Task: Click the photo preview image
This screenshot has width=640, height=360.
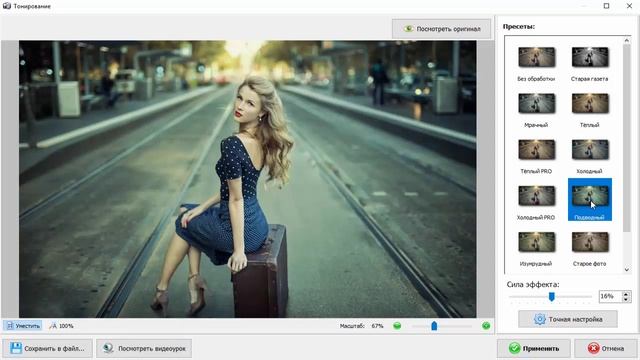Action: 247,179
